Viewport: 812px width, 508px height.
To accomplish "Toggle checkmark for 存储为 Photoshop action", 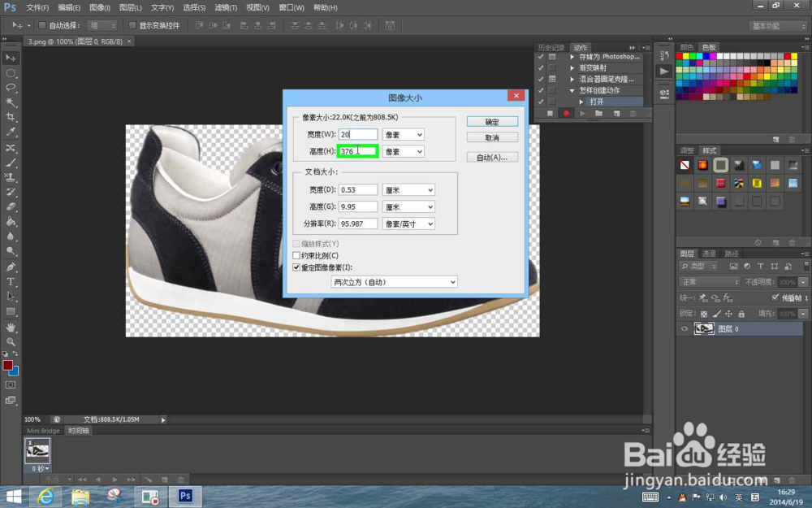I will coord(541,57).
